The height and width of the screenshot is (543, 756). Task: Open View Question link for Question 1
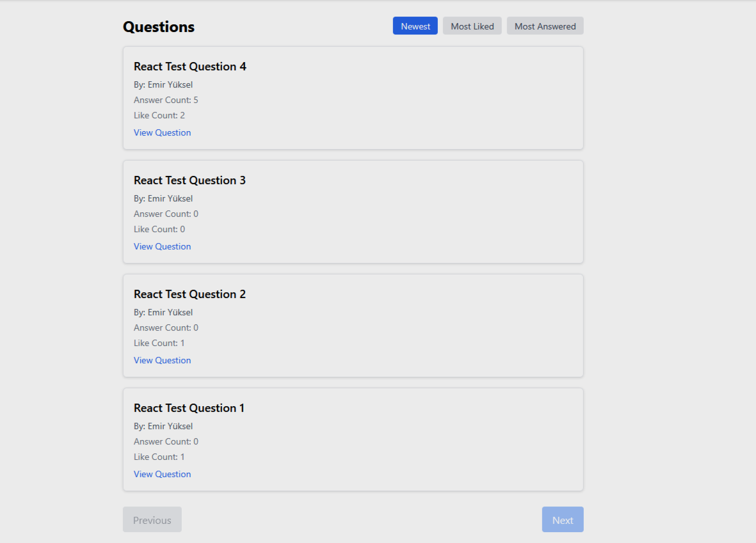pyautogui.click(x=162, y=474)
